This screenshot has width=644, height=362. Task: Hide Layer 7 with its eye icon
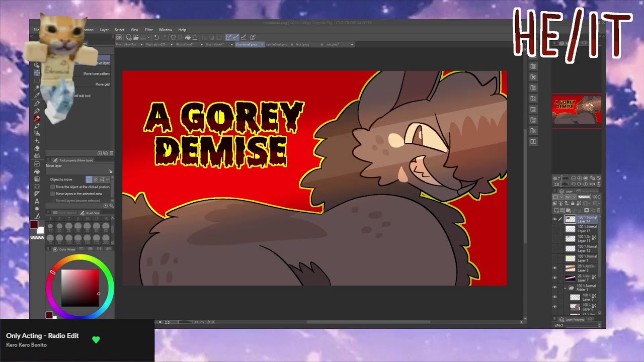tap(555, 278)
